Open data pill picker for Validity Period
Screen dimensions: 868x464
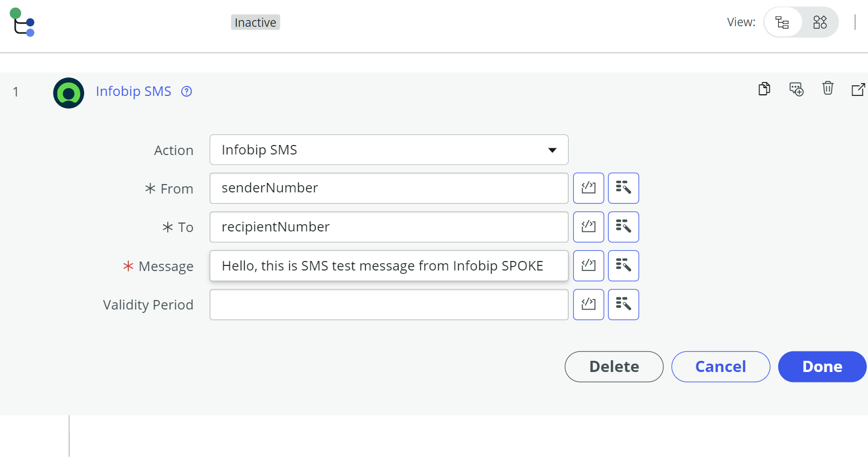click(x=623, y=304)
